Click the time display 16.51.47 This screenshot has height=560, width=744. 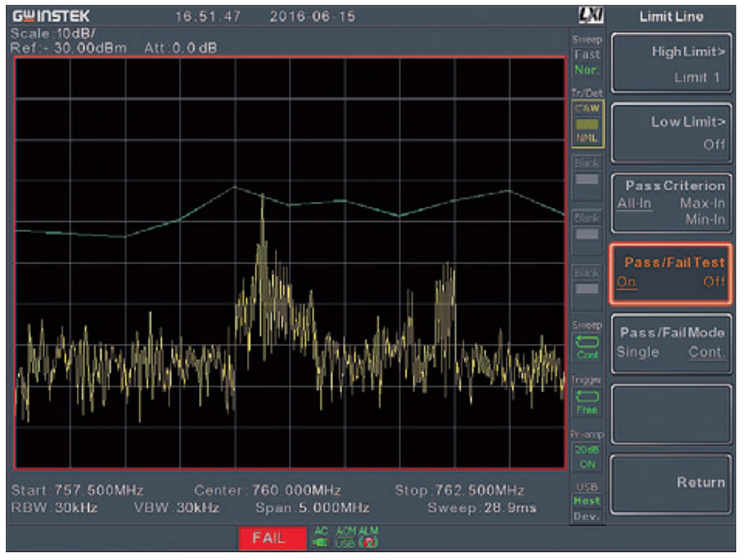(x=208, y=16)
